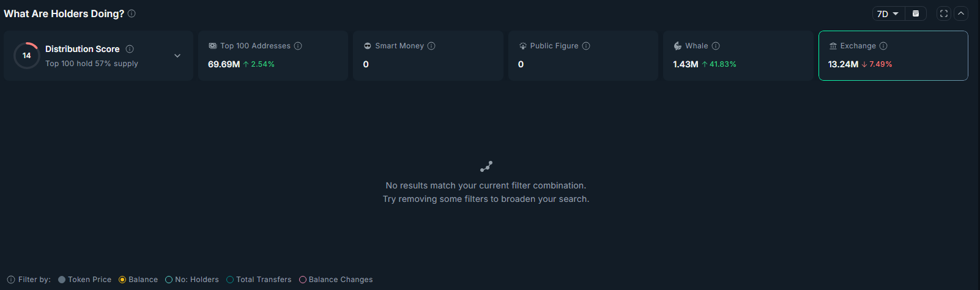Viewport: 980px width, 290px height.
Task: Click the Filter by info icon
Action: click(x=11, y=280)
